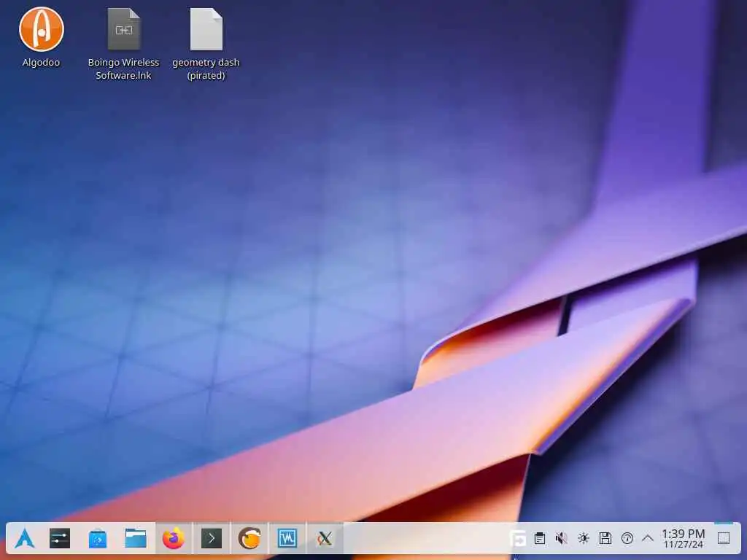This screenshot has height=560, width=747.
Task: Open the disks and devices tray icon
Action: [x=605, y=539]
